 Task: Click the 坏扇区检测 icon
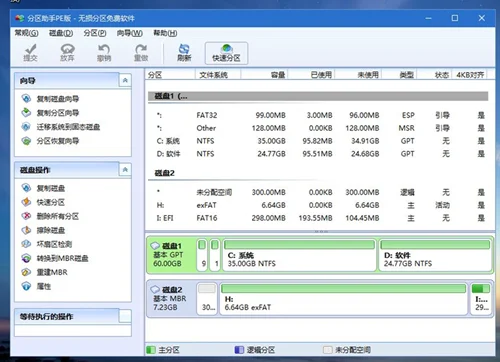(26, 244)
